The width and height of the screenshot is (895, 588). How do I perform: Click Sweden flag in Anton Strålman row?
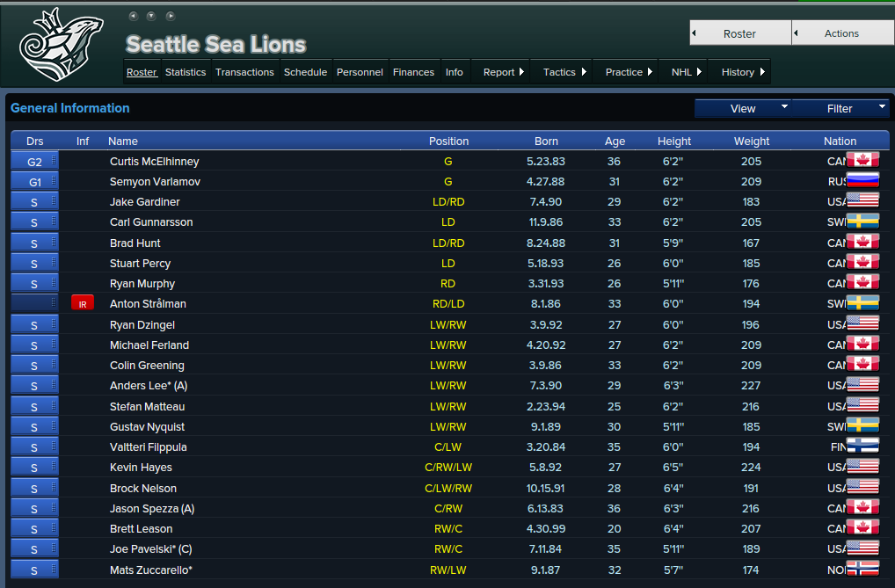[862, 303]
